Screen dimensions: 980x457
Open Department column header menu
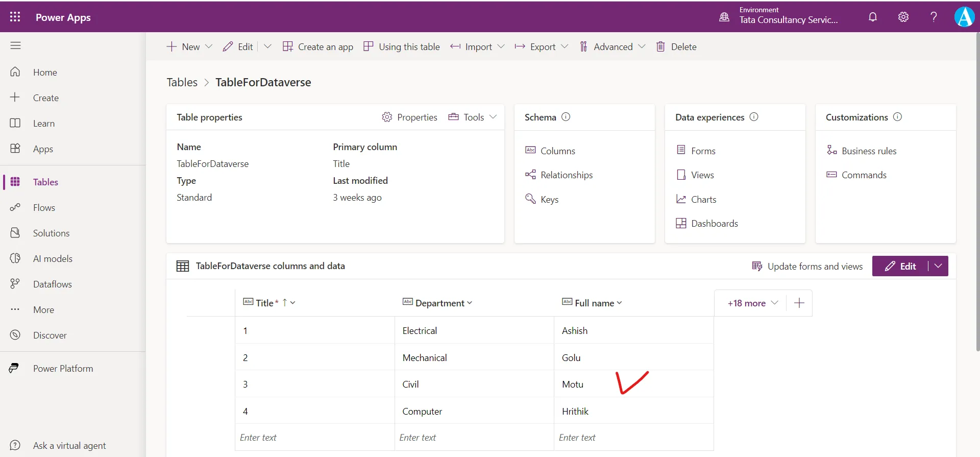click(470, 303)
